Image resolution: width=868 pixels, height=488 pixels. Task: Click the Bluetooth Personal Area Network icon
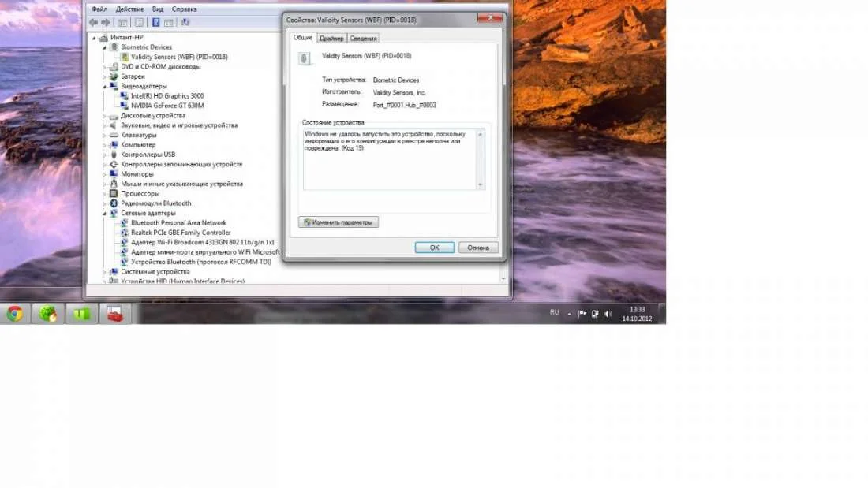tap(125, 223)
